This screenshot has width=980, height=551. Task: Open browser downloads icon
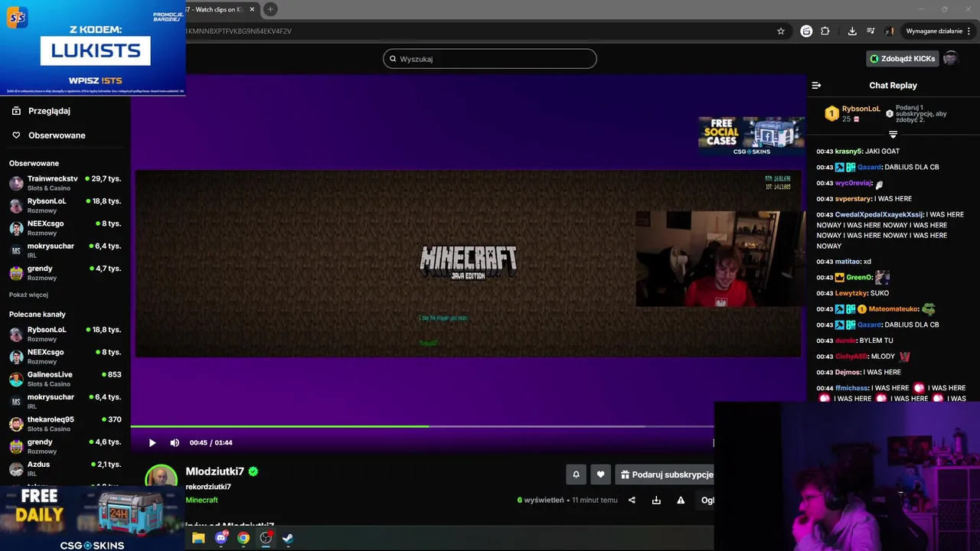(852, 31)
